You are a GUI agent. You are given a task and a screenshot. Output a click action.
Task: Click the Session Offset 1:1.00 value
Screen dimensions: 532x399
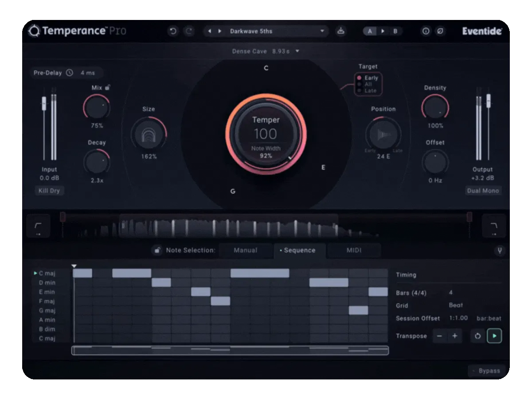(458, 318)
